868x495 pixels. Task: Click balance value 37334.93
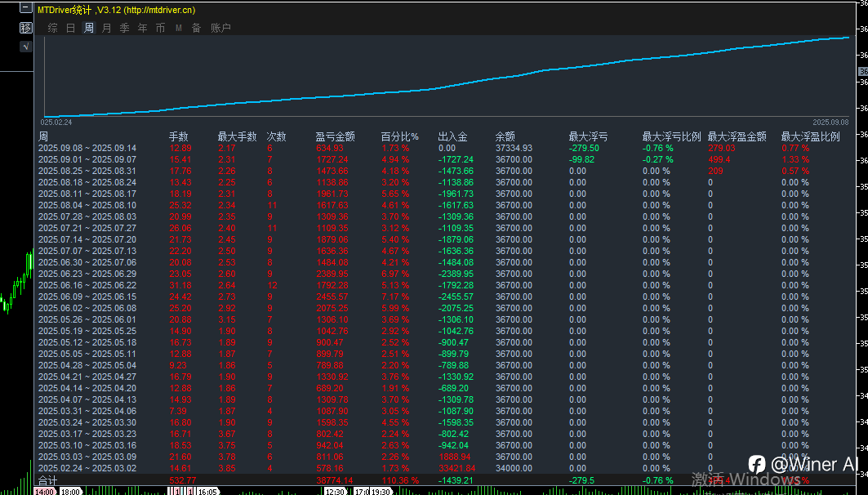click(x=514, y=148)
